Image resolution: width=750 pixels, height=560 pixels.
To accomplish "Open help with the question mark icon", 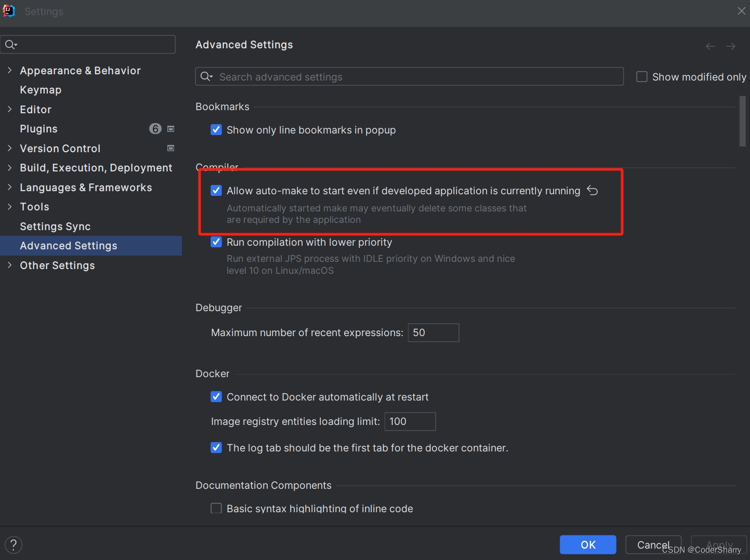I will pyautogui.click(x=14, y=545).
